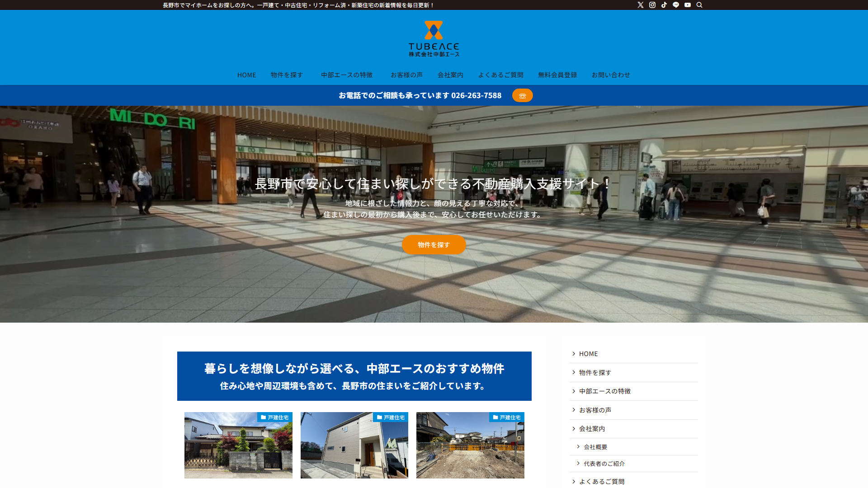Click the orange telephone icon button
868x488 pixels.
(x=523, y=95)
